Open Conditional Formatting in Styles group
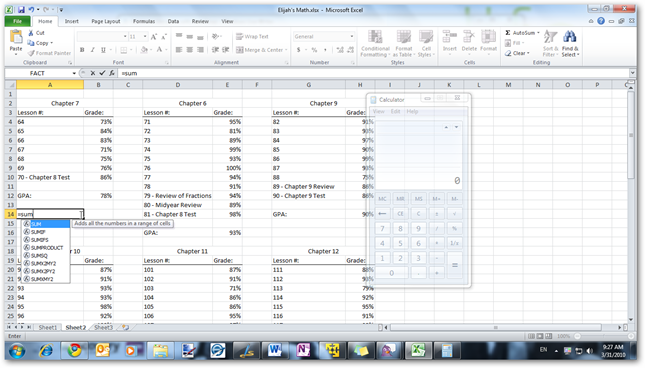Viewport: 645px width, 368px height. point(375,44)
